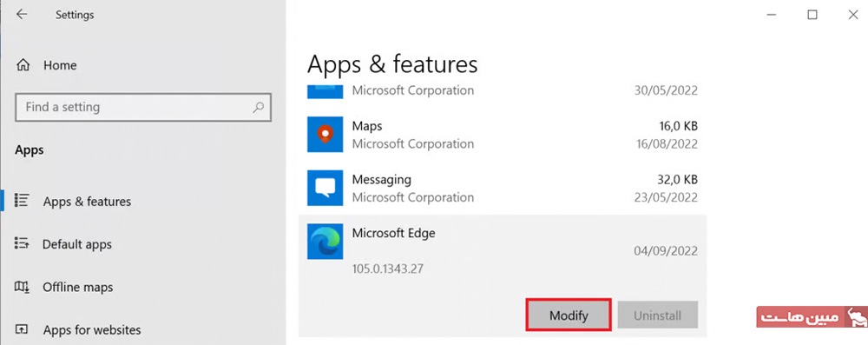The image size is (868, 345).
Task: Click the Microsoft Edge app name
Action: click(393, 233)
